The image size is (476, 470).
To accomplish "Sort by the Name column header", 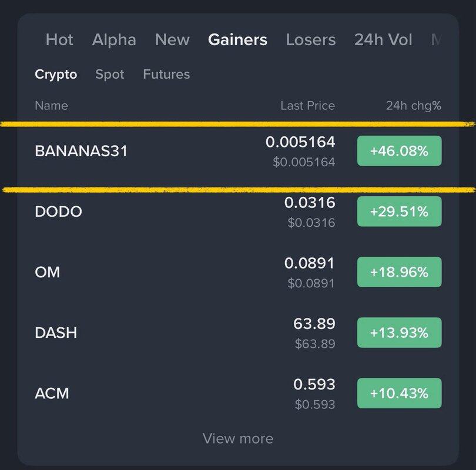I will point(51,106).
